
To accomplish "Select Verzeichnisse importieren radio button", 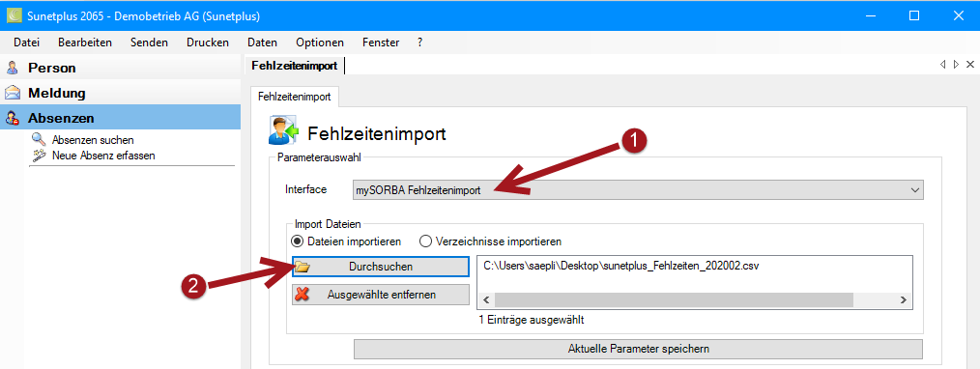I will 425,241.
